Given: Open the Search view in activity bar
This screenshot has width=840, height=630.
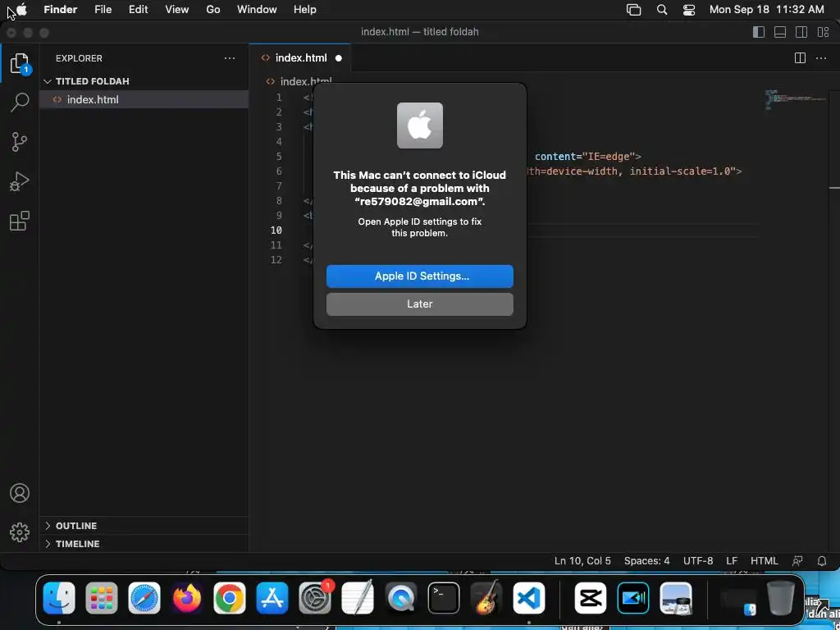Looking at the screenshot, I should [x=20, y=102].
